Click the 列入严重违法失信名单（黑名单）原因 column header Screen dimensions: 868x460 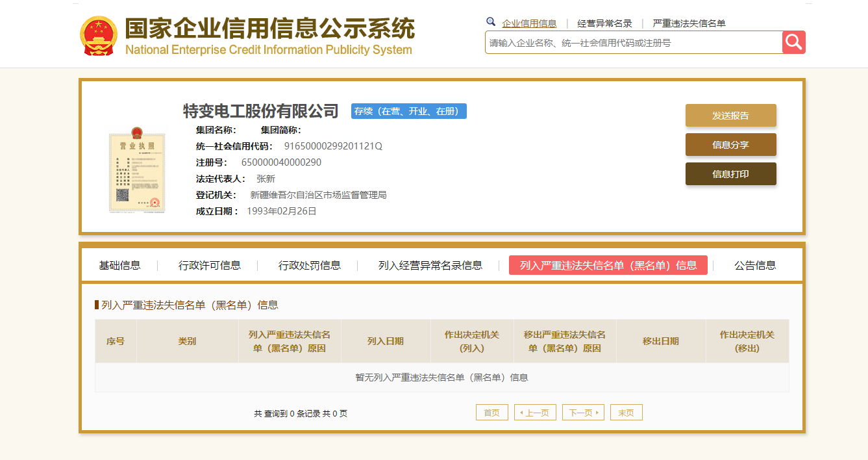tap(290, 341)
